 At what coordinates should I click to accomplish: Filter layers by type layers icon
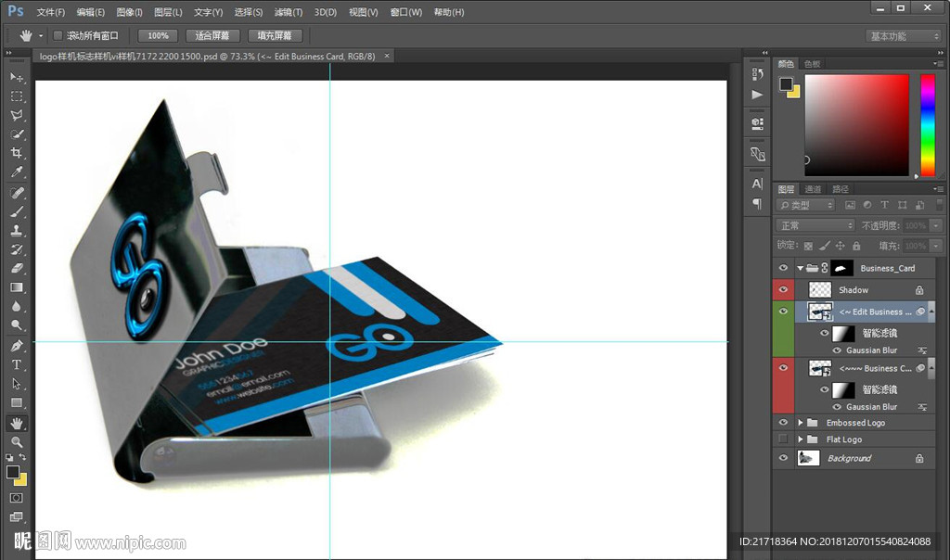(x=884, y=205)
